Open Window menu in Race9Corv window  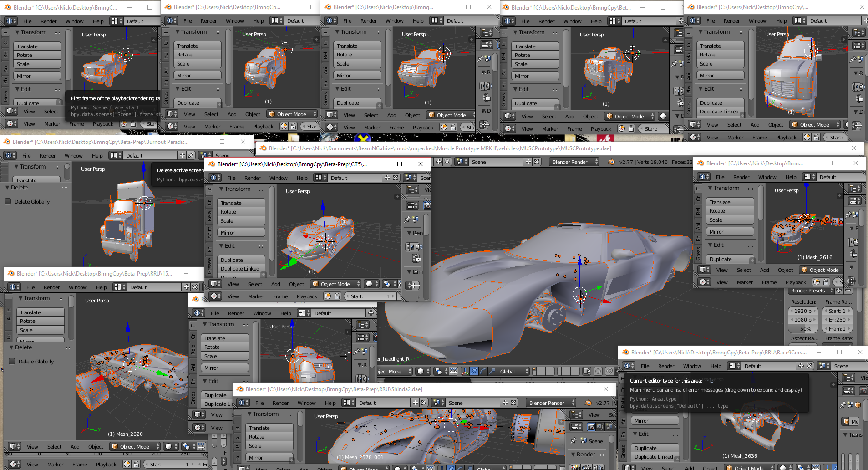692,366
